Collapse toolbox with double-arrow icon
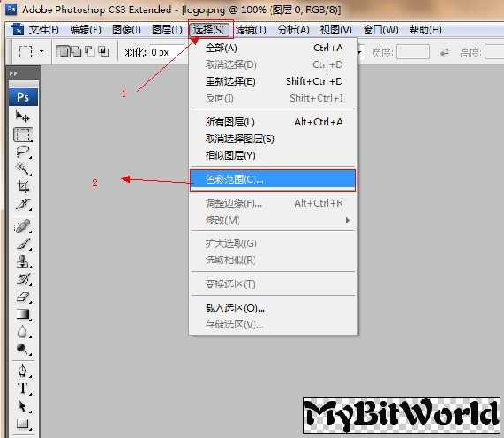Screen dimensions: 504x438 tap(13, 73)
